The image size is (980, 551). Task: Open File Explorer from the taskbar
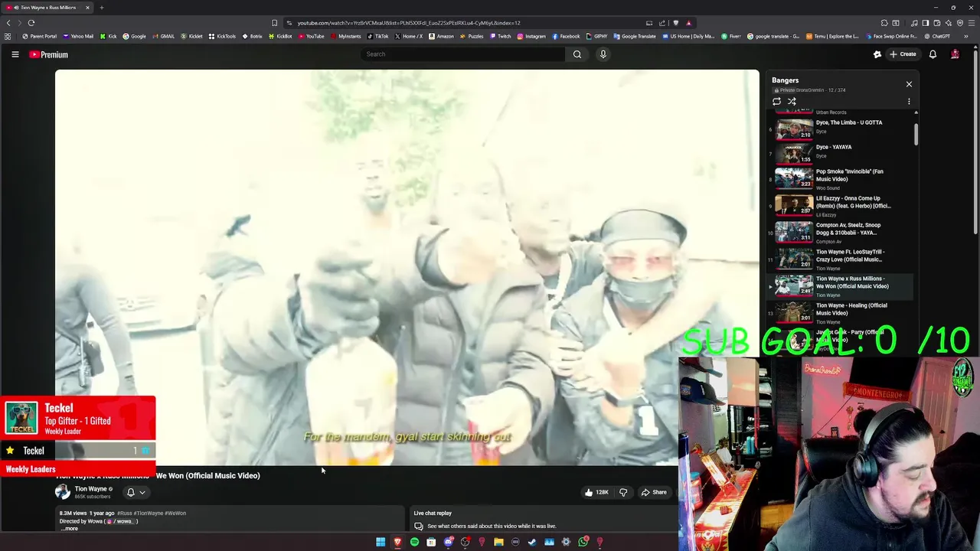coord(498,542)
